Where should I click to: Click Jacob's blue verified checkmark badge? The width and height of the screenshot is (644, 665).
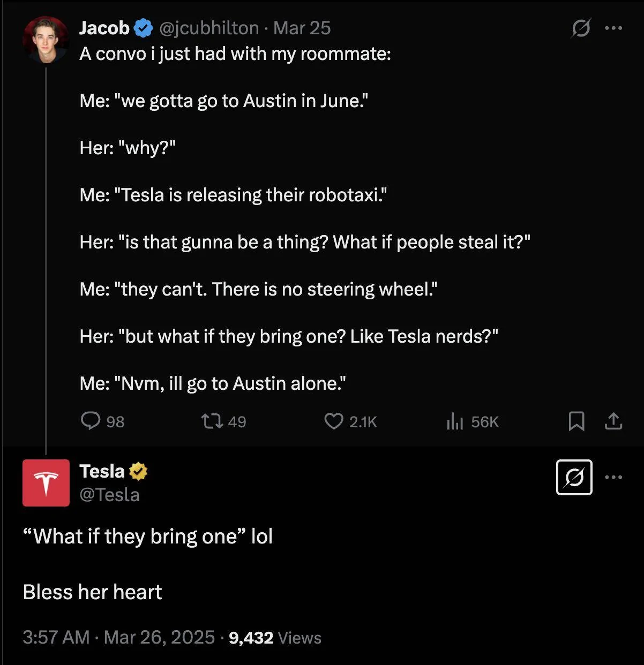tap(143, 28)
